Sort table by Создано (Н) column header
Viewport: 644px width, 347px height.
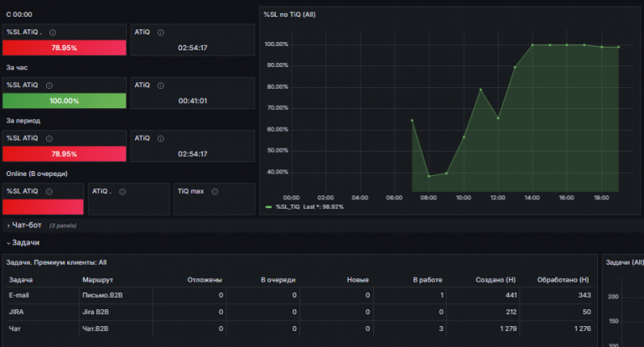point(496,280)
